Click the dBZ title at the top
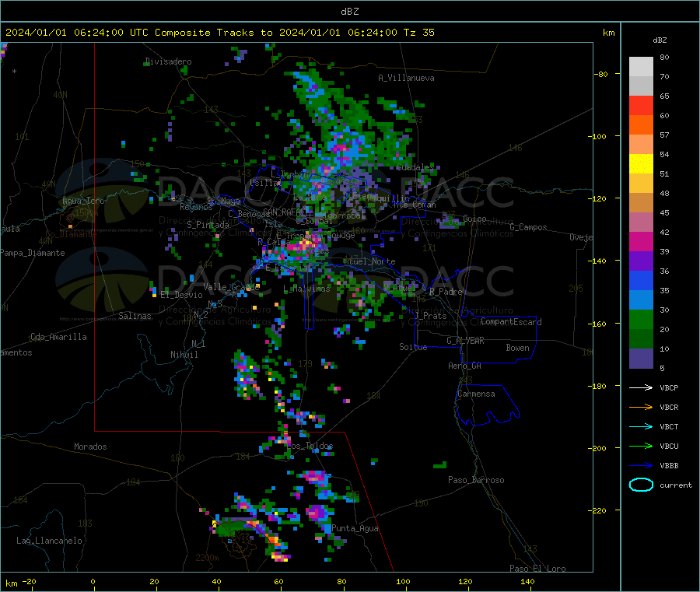Image resolution: width=700 pixels, height=592 pixels. [x=349, y=12]
